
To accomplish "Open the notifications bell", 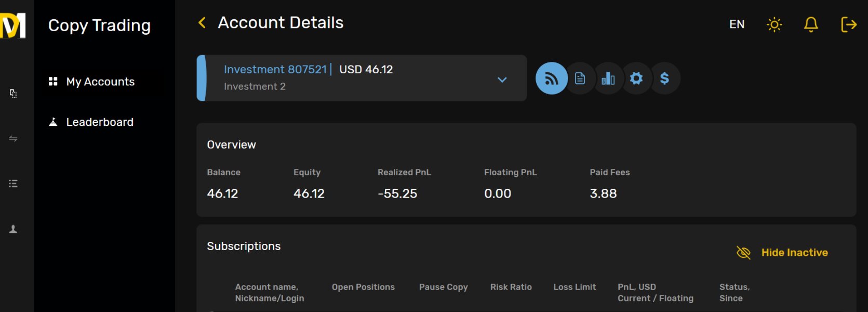I will 811,24.
